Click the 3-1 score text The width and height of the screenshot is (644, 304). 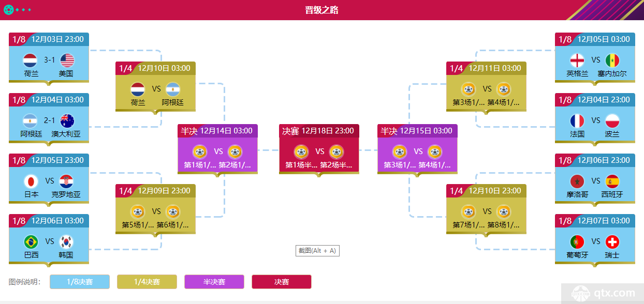pos(49,60)
